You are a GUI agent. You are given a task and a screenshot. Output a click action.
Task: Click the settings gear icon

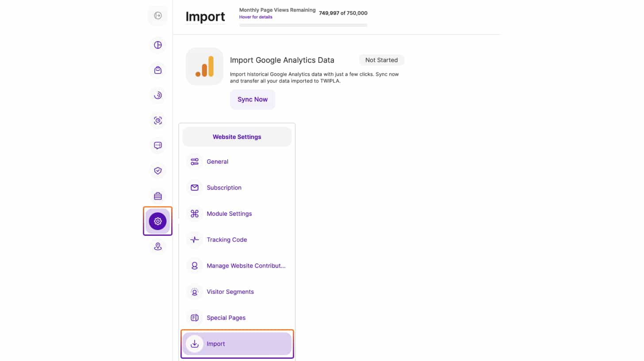pyautogui.click(x=158, y=221)
